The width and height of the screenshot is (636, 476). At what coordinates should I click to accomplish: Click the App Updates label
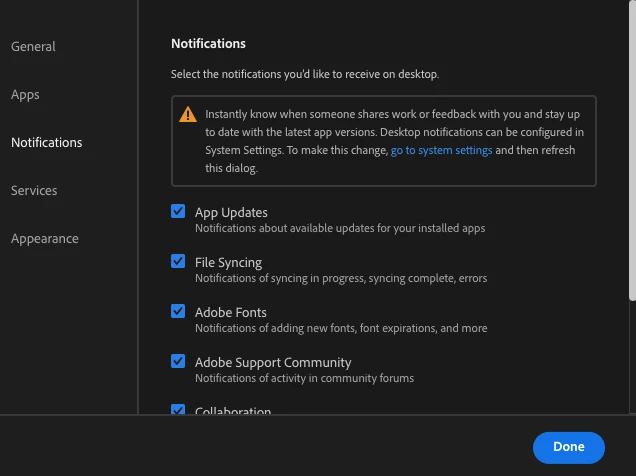231,212
